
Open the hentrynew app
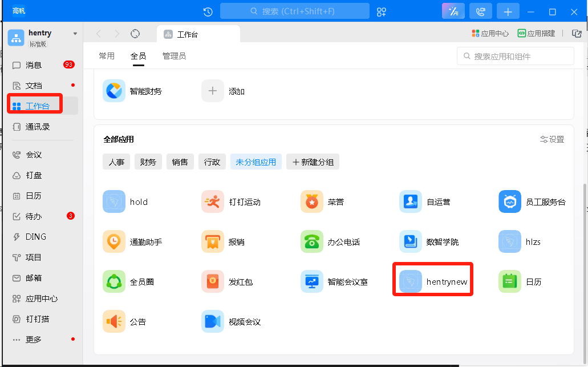pyautogui.click(x=411, y=281)
